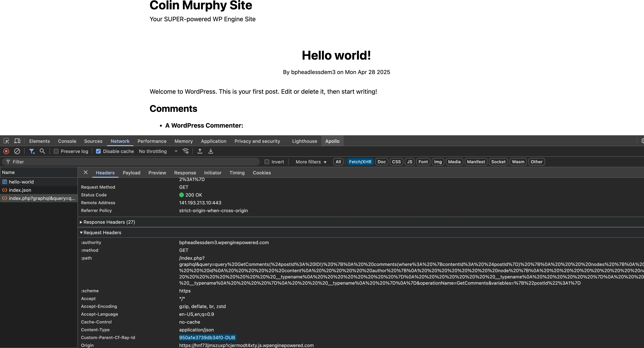The image size is (644, 348).
Task: Click the export HAR download icon
Action: pyautogui.click(x=211, y=151)
